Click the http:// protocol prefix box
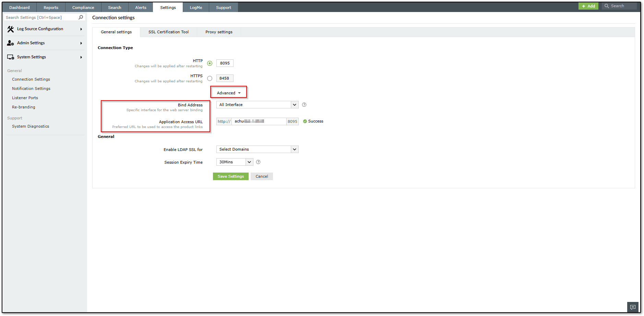Viewport: 644px width, 316px height. coord(224,121)
